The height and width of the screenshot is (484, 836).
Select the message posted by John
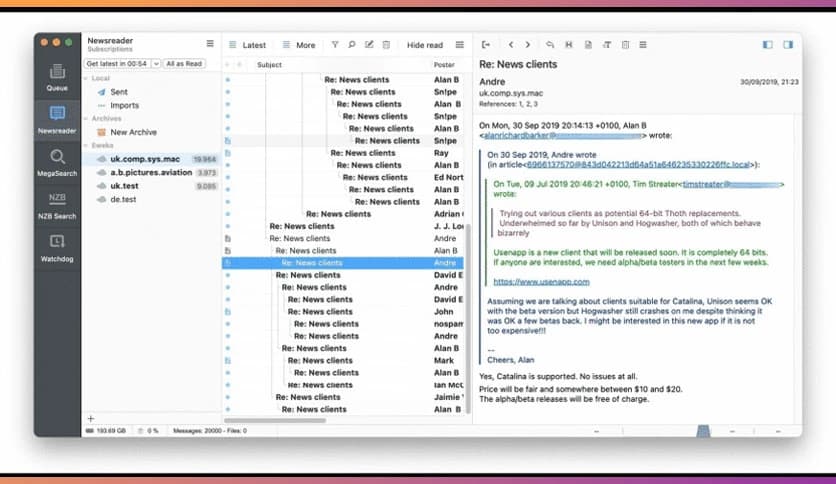click(343, 312)
